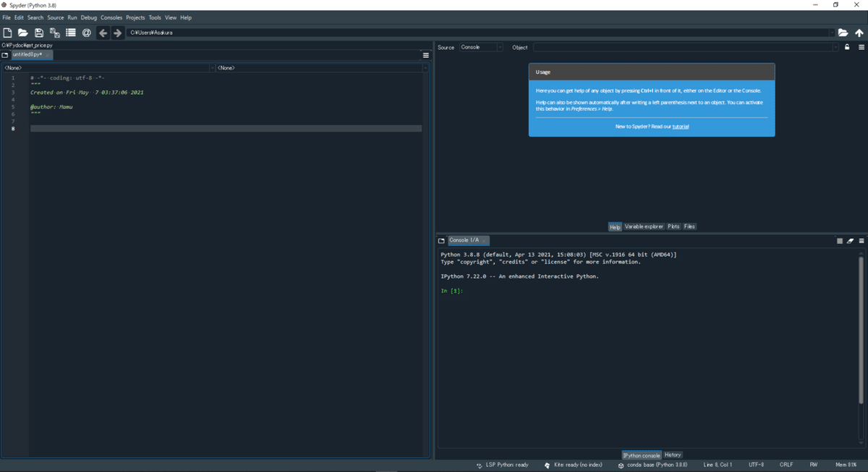
Task: Open the editor pane options hamburger menu
Action: pyautogui.click(x=426, y=55)
